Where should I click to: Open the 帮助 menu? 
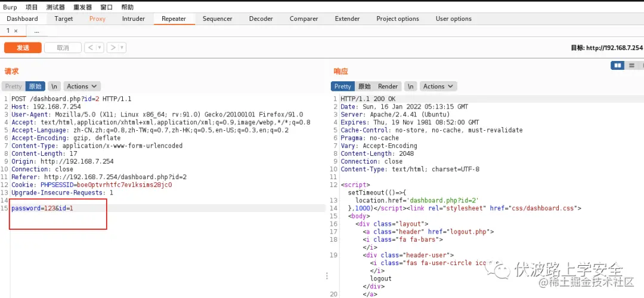128,7
